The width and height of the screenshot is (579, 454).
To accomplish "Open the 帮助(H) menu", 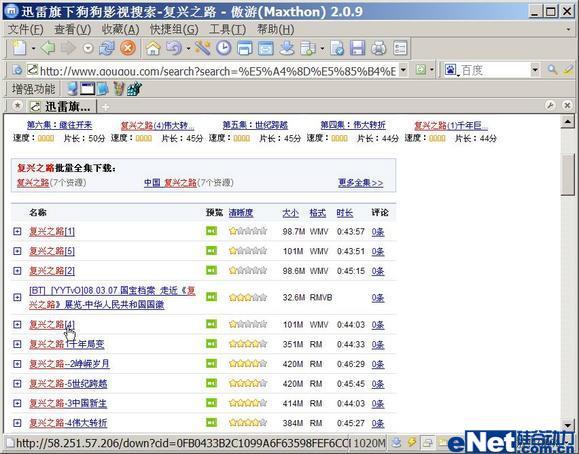I will coord(275,29).
